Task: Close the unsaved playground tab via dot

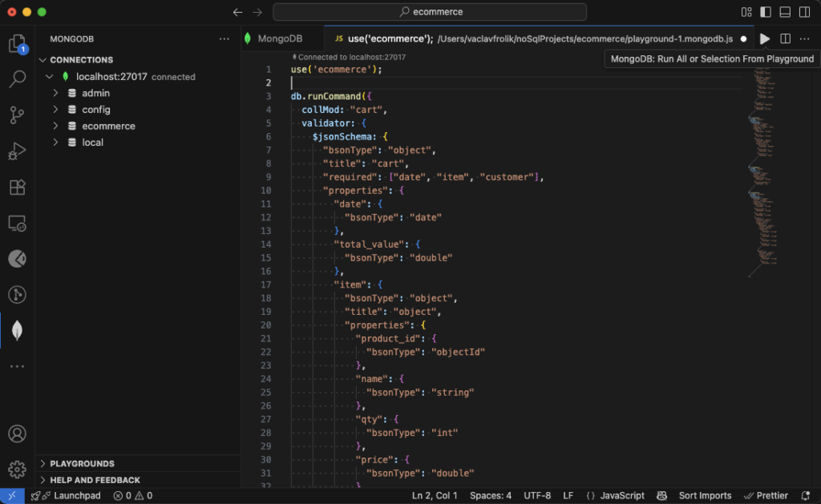Action: point(743,38)
